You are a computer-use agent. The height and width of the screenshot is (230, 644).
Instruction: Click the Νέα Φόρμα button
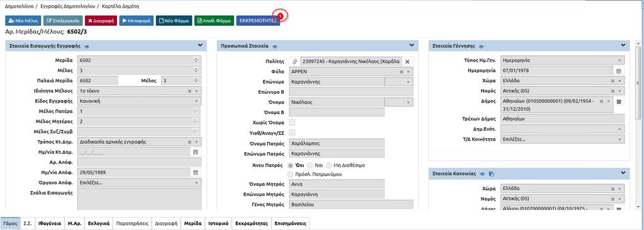tap(174, 21)
